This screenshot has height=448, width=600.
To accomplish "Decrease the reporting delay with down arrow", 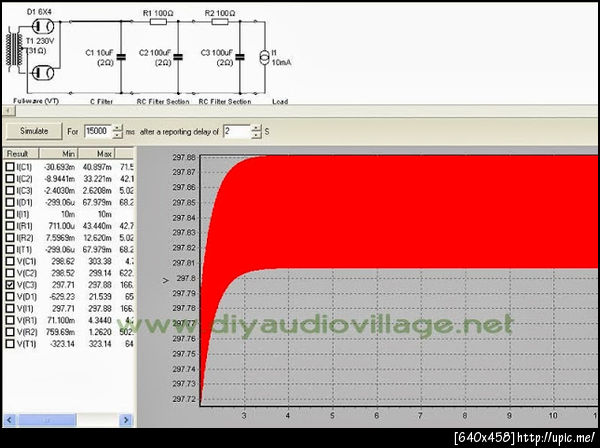I will 256,135.
